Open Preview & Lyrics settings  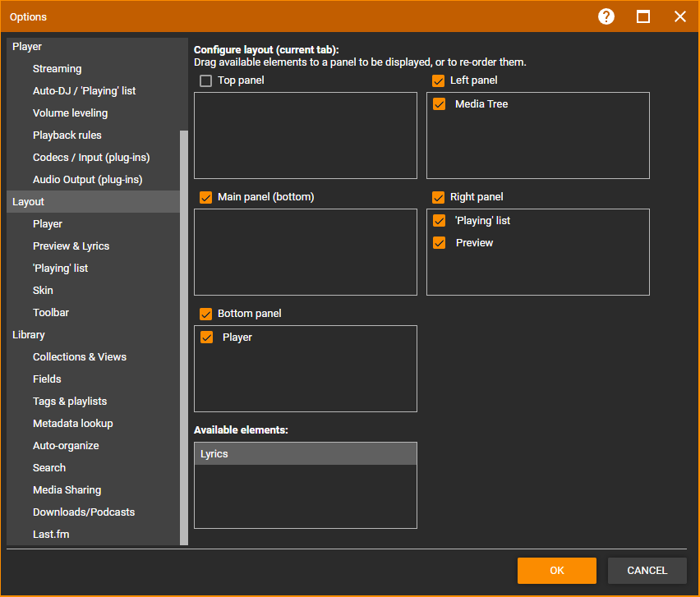point(94,246)
